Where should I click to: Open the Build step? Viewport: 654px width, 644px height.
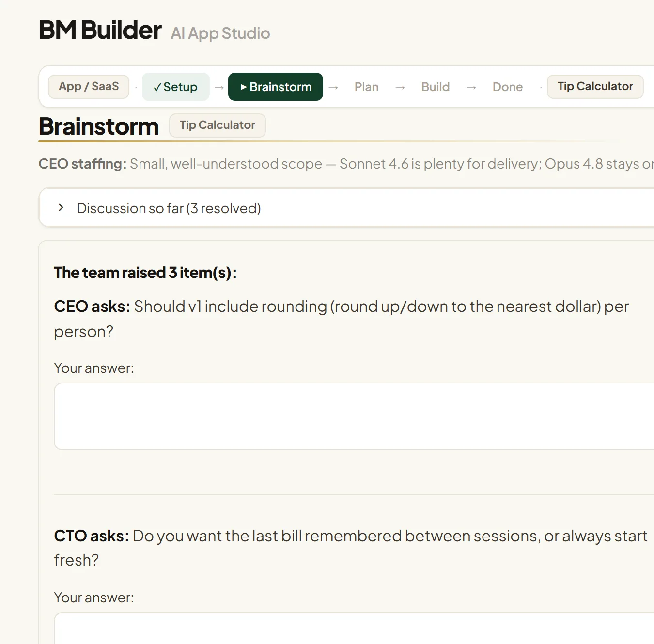(436, 87)
